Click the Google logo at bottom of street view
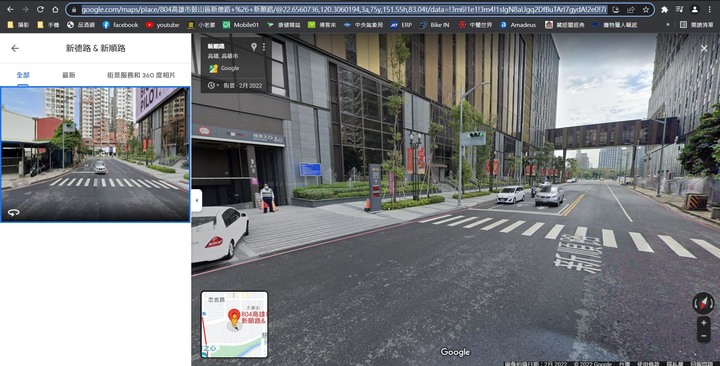Image resolution: width=720 pixels, height=366 pixels. pyautogui.click(x=455, y=352)
